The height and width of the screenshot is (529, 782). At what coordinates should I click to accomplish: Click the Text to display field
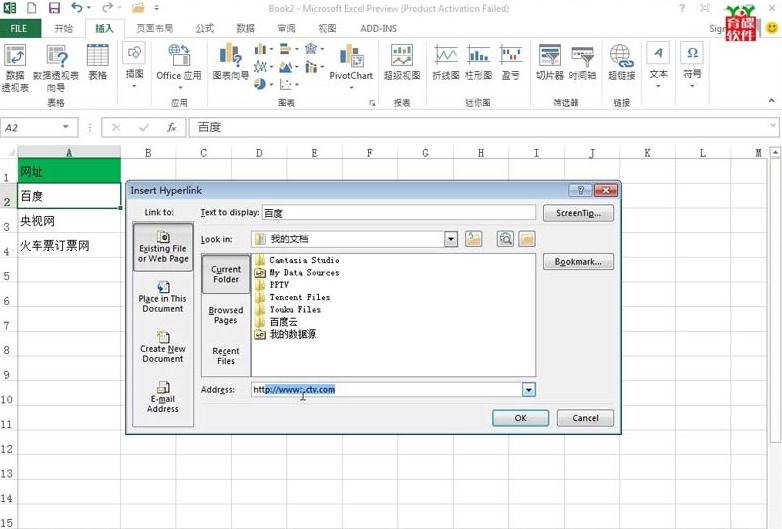399,213
